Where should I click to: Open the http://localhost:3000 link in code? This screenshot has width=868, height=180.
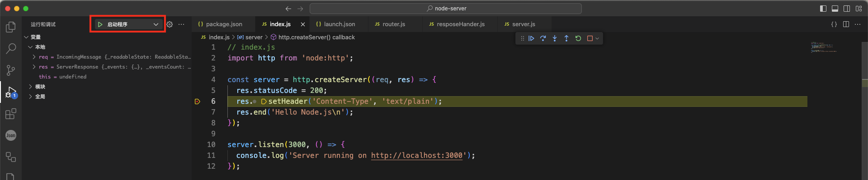417,155
